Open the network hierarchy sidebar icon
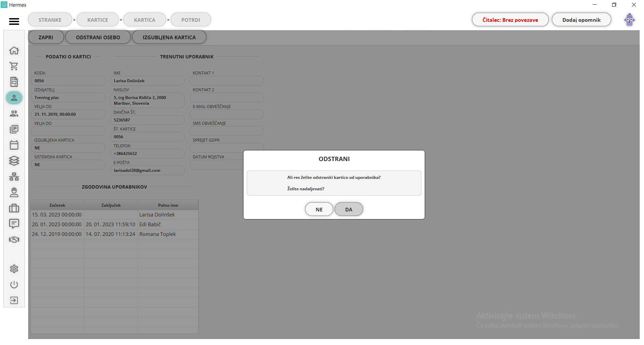Viewport: 644px width, 345px height. point(14,177)
